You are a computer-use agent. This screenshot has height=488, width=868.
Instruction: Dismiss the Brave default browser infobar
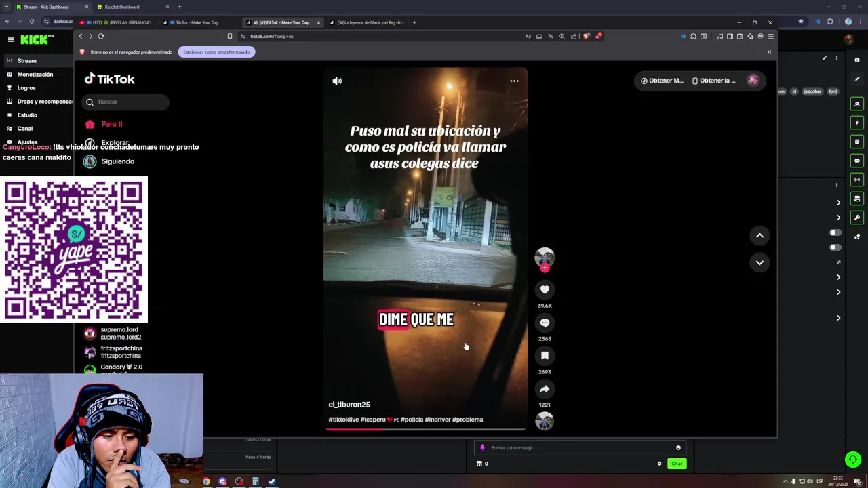pyautogui.click(x=769, y=52)
